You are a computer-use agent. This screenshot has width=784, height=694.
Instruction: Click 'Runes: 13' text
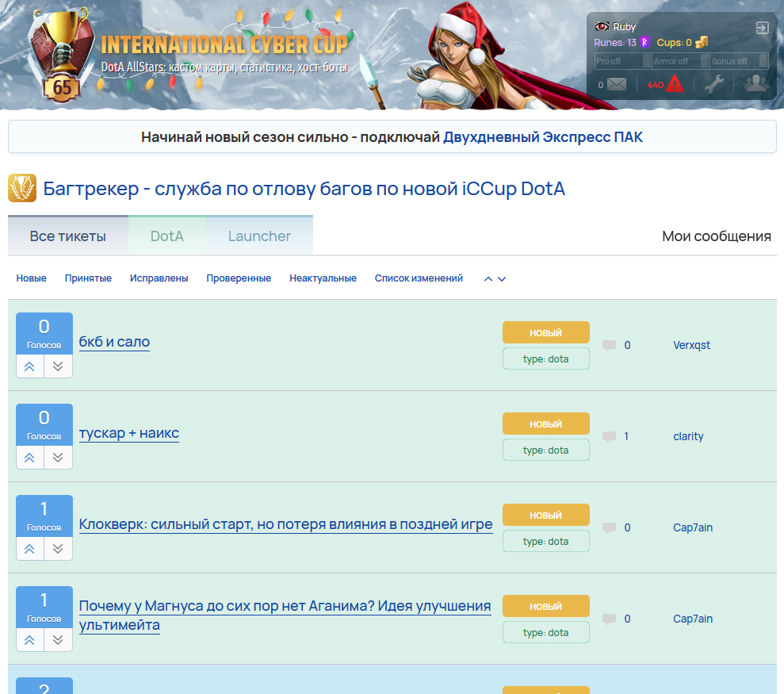point(615,43)
